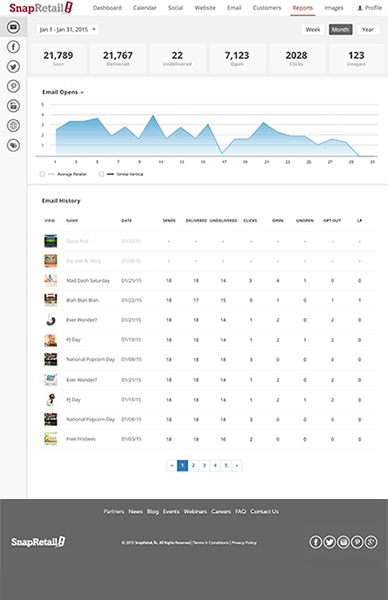Open the Calendar tab
Screen dimensions: 388x600
[145, 8]
